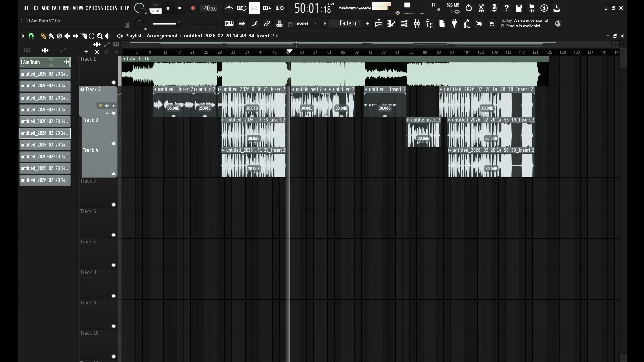The image size is (644, 362).
Task: Click the 50:01 time display
Action: [x=312, y=8]
